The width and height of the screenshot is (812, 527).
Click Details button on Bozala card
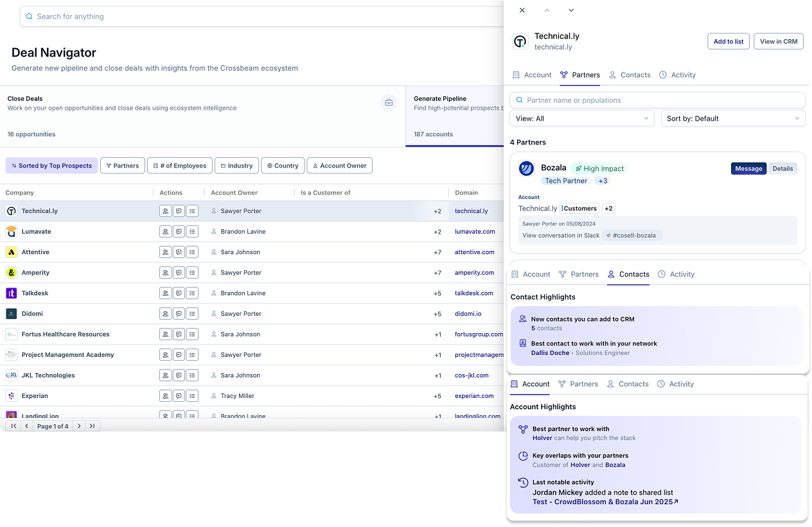(x=782, y=169)
